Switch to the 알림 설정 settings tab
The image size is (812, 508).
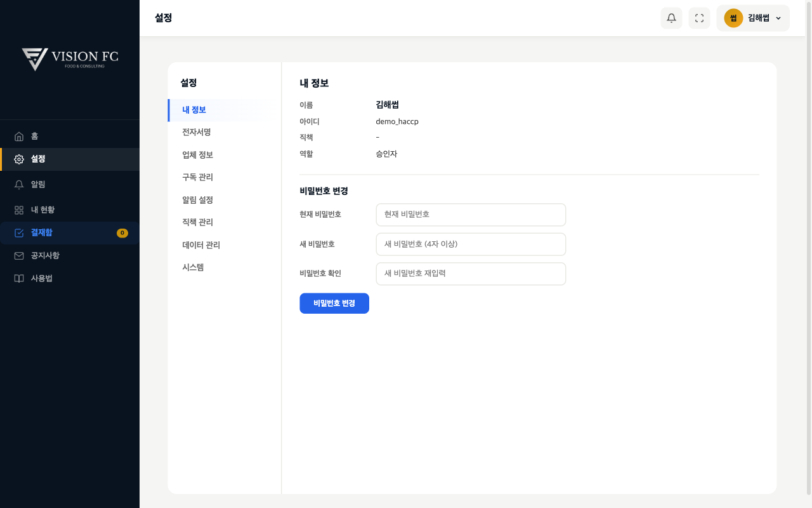click(225, 200)
